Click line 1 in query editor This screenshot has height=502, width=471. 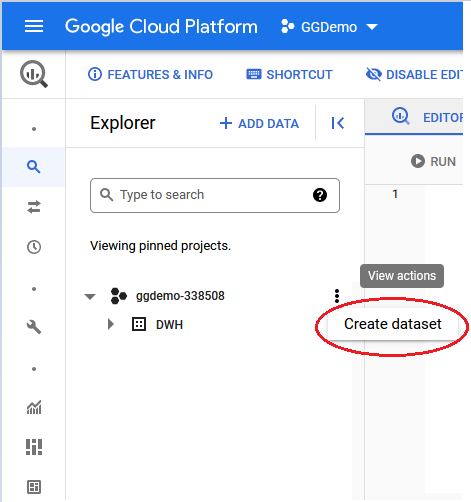pos(395,194)
